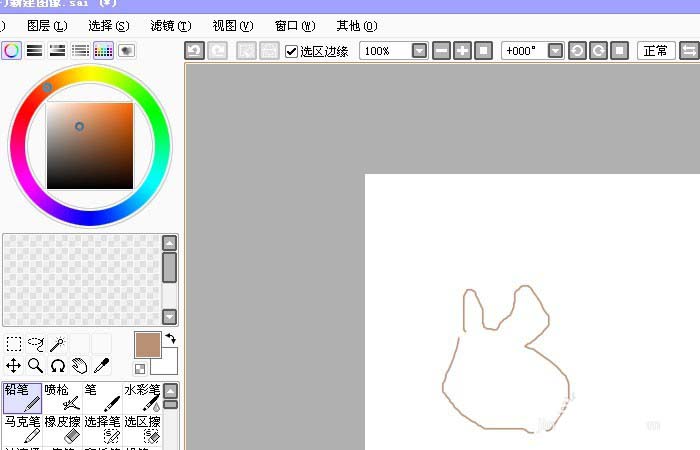Click the 100% zoom value field

[386, 51]
